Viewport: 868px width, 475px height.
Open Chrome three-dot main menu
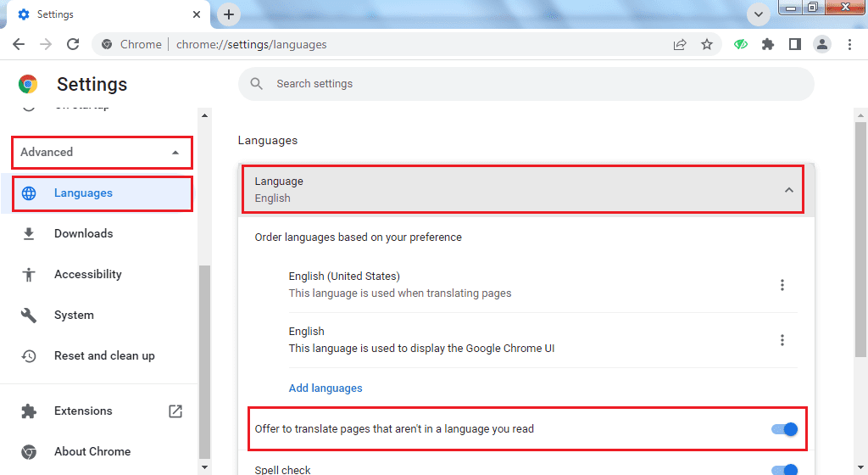(849, 44)
